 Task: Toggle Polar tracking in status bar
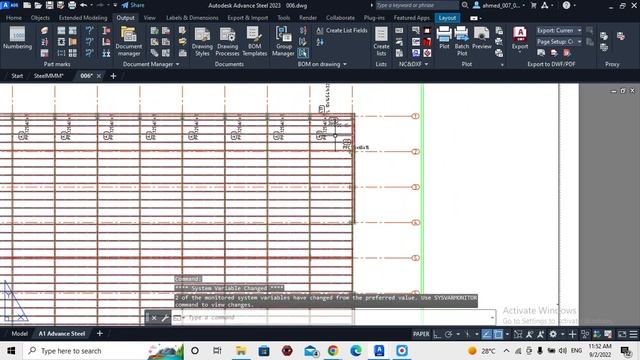(448, 334)
